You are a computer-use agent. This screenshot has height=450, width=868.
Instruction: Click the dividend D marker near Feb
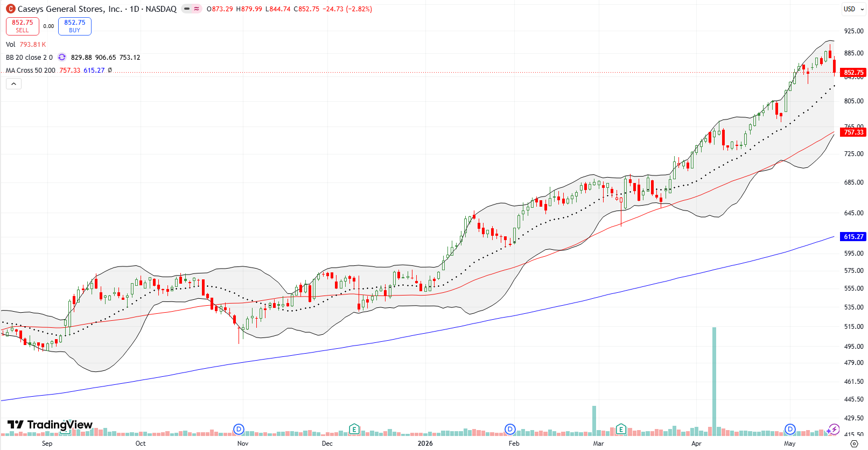tap(510, 429)
